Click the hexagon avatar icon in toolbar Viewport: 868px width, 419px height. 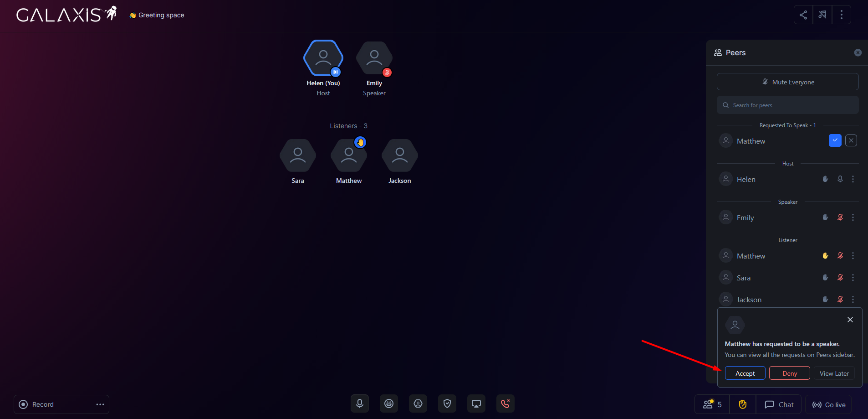(x=418, y=403)
